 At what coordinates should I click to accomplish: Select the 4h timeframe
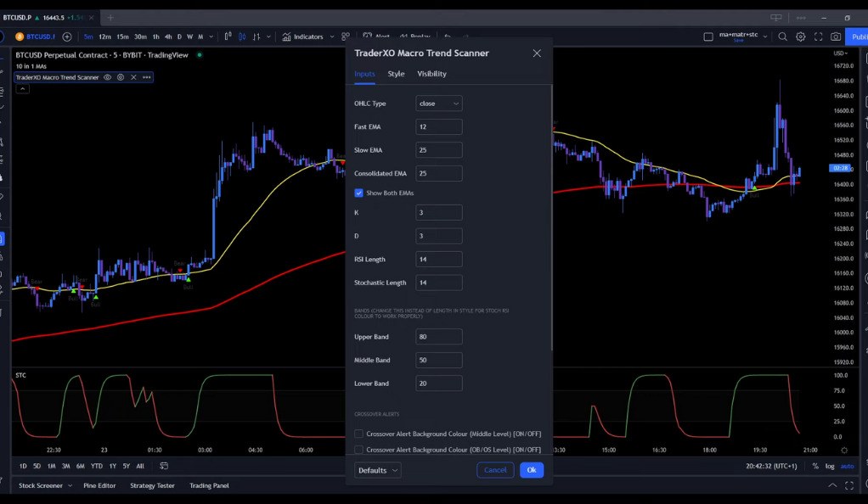click(168, 36)
